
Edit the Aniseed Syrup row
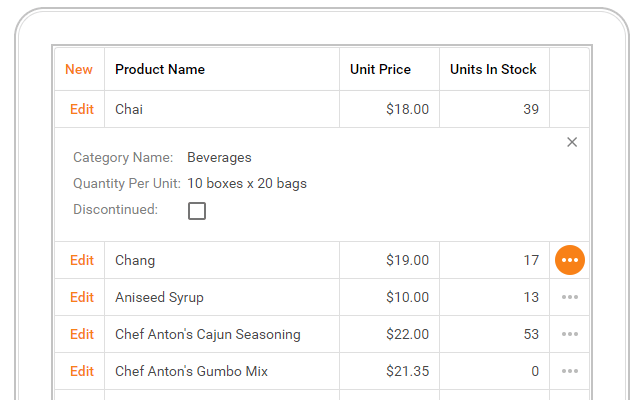[x=82, y=297]
